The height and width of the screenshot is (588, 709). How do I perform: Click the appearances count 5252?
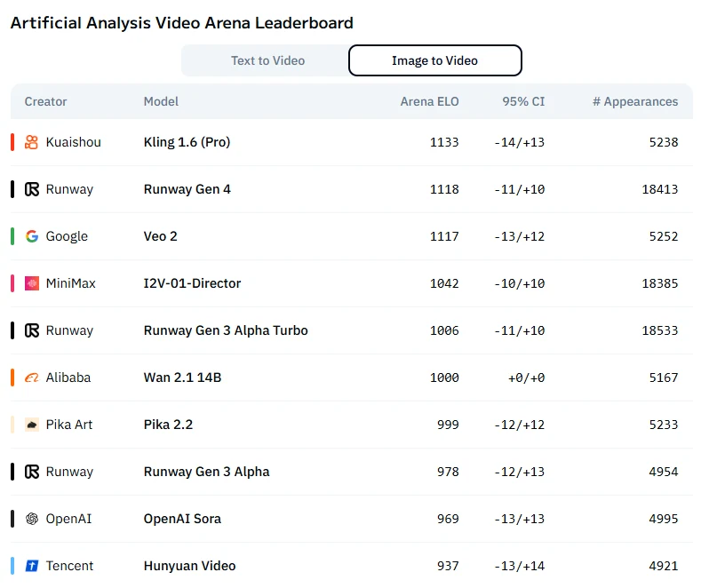click(664, 236)
